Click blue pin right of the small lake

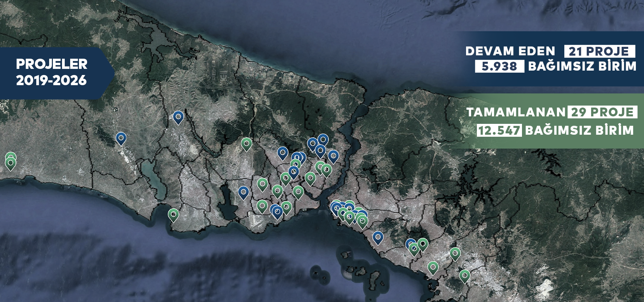[x=243, y=192]
